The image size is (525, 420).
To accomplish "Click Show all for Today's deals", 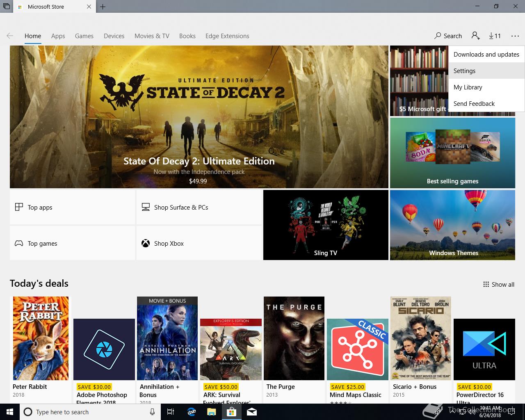I will click(x=499, y=284).
